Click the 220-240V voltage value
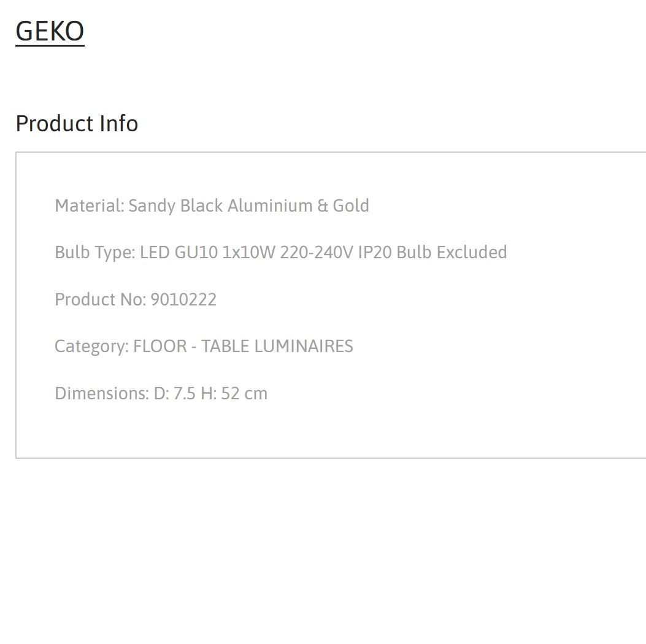Viewport: 646px width, 644px height. coord(317,253)
